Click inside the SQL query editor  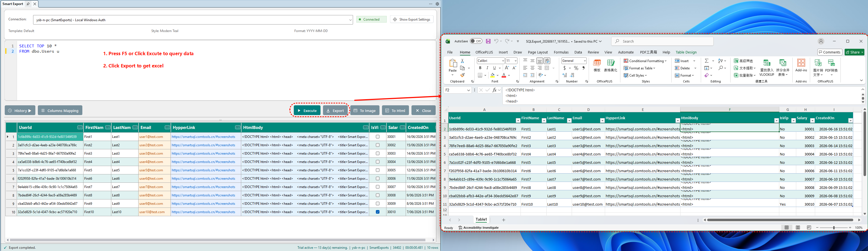pyautogui.click(x=226, y=71)
